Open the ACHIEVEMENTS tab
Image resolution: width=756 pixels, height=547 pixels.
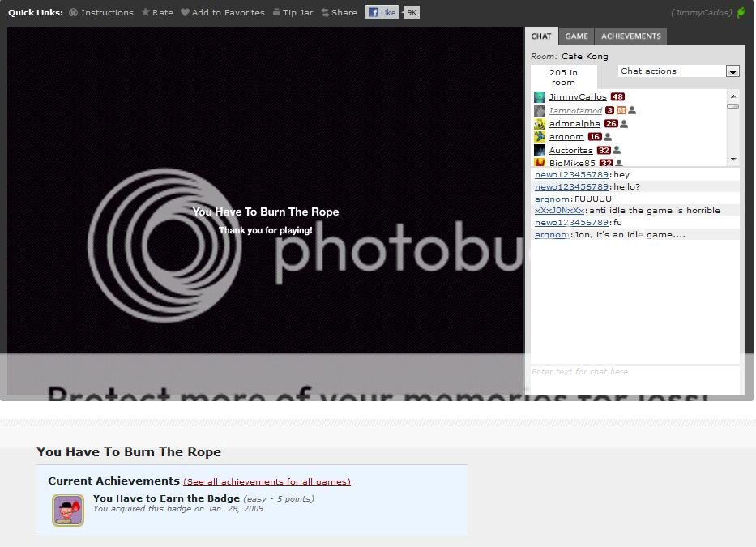coord(630,36)
